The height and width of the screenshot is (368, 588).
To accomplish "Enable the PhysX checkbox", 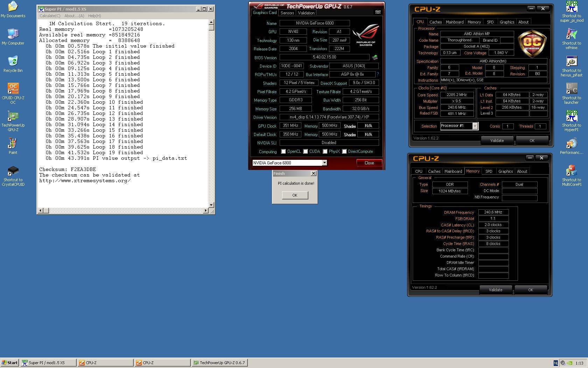I will 325,151.
